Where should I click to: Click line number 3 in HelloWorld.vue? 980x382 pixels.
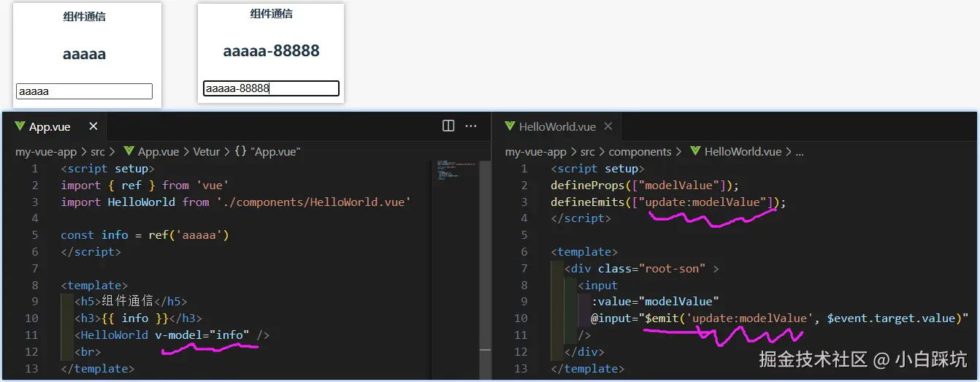tap(524, 202)
